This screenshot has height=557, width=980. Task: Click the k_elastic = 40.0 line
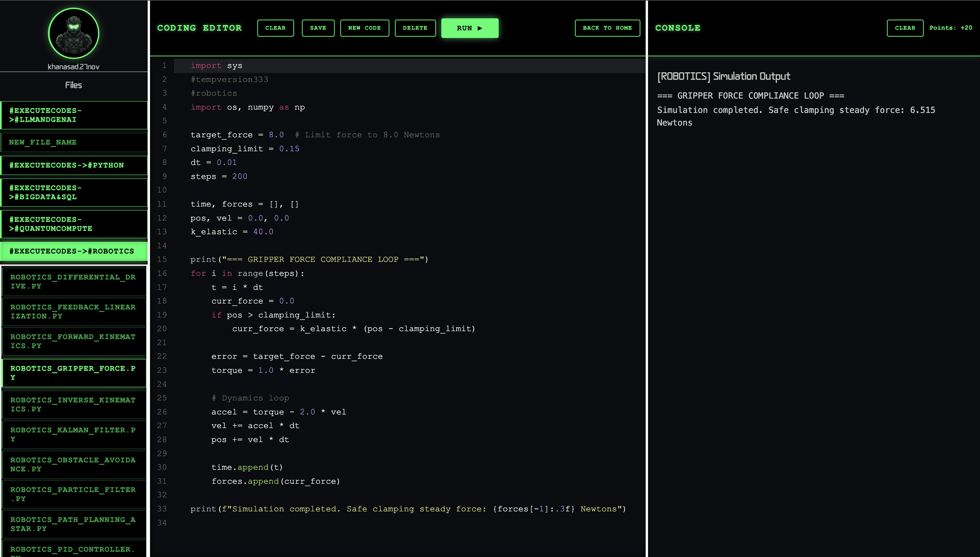(232, 232)
